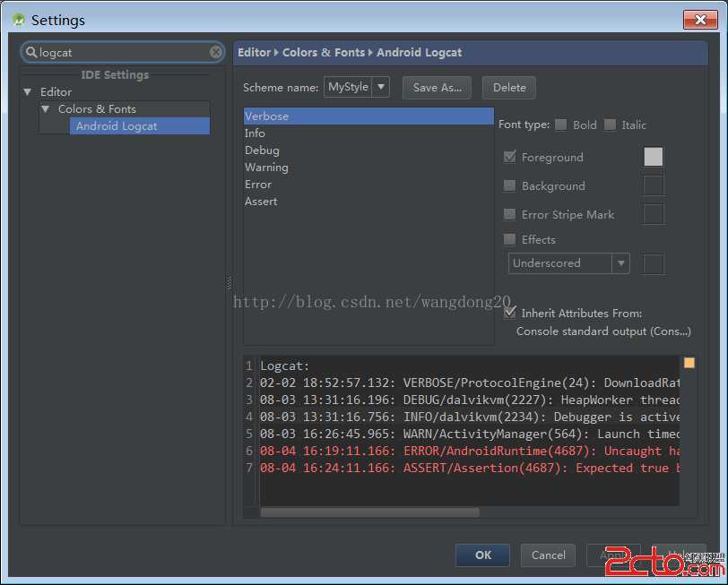Screen dimensions: 728x585
Task: Click the preview horizontal scrollbar
Action: tap(370, 512)
